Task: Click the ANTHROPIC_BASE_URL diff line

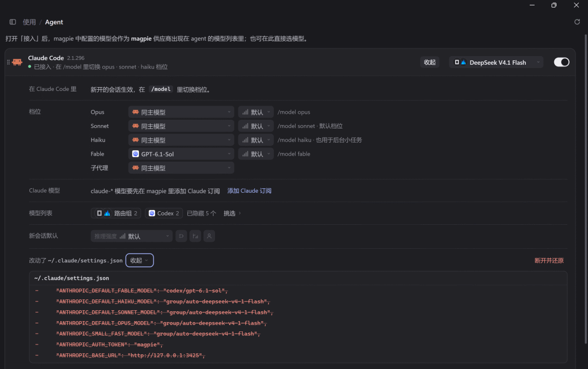Action: 131,355
